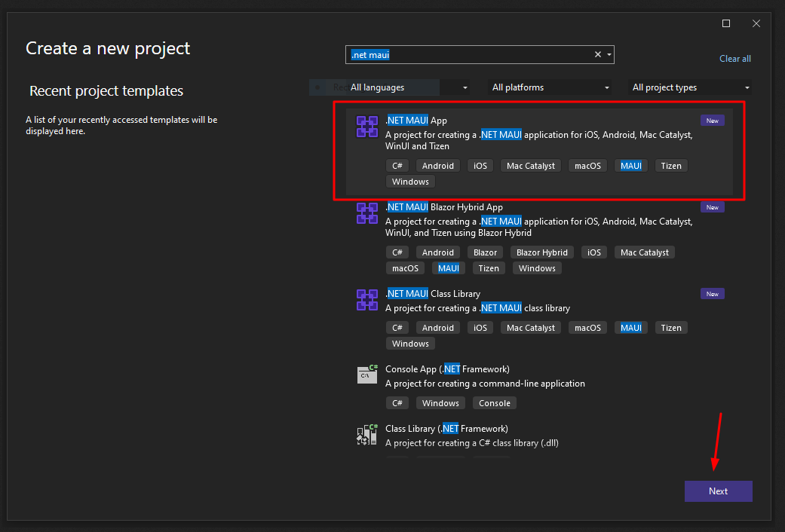Click the command-line application description text
This screenshot has height=532, width=785.
pos(485,384)
